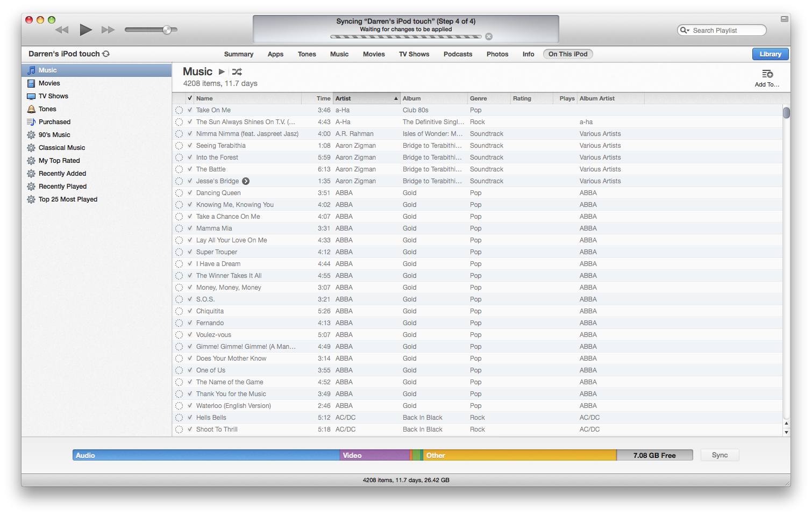The height and width of the screenshot is (516, 812).
Task: Click the Other capacity bar segment
Action: coord(519,455)
